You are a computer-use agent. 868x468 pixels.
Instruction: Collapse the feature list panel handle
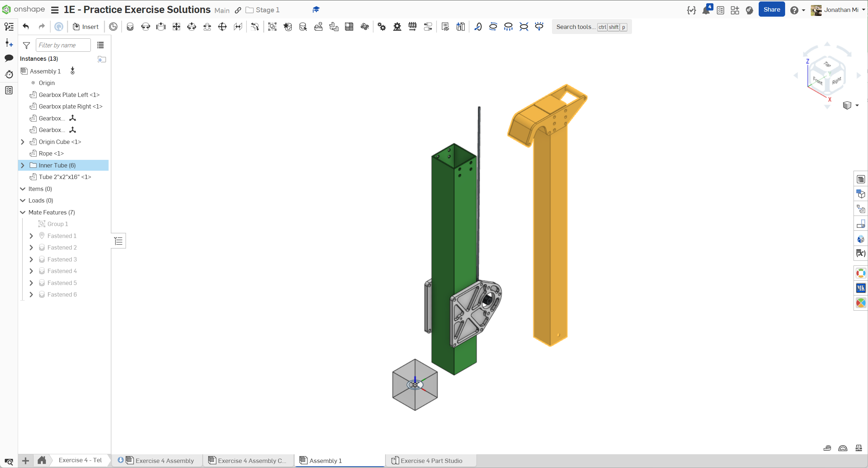click(x=118, y=241)
